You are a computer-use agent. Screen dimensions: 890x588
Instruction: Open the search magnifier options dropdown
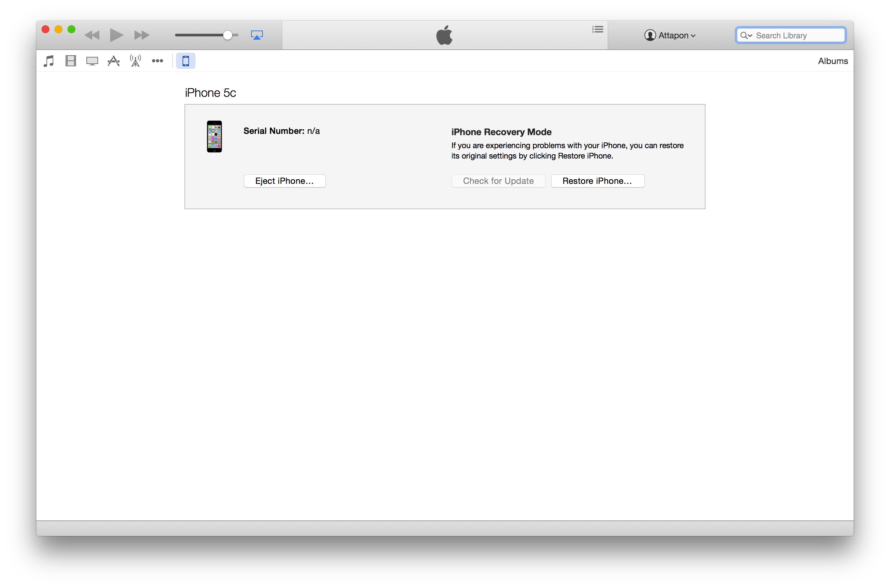pyautogui.click(x=746, y=35)
